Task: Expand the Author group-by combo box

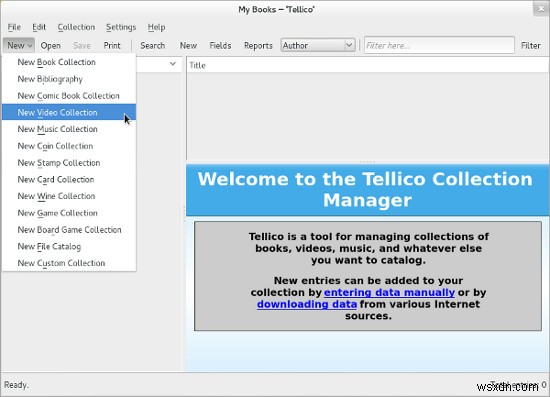Action: click(317, 45)
